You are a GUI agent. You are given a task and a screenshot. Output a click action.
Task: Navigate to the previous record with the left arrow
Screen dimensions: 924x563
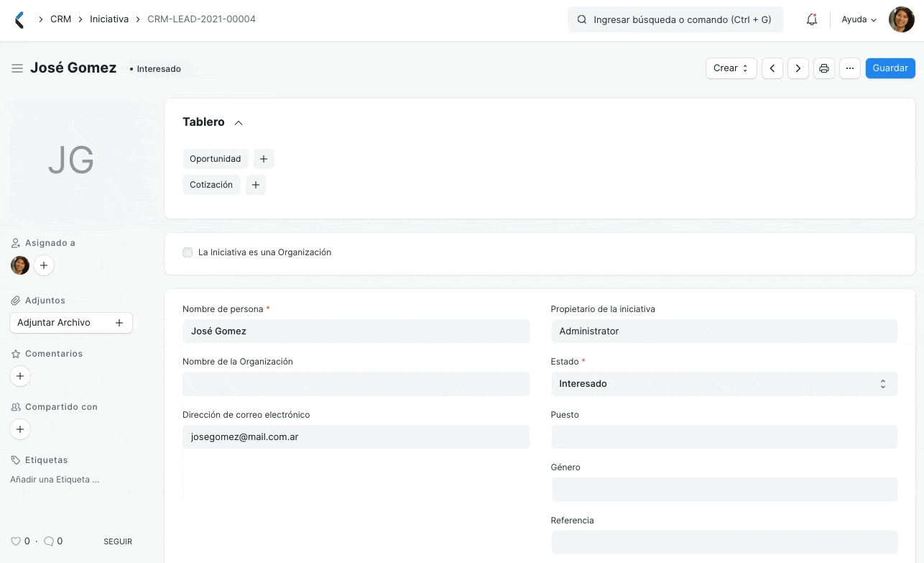(x=772, y=68)
